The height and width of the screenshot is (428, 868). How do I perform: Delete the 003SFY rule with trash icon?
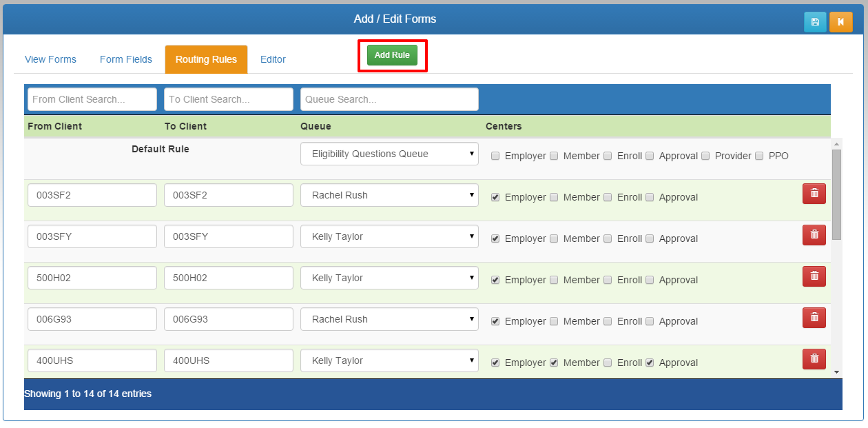(x=814, y=235)
